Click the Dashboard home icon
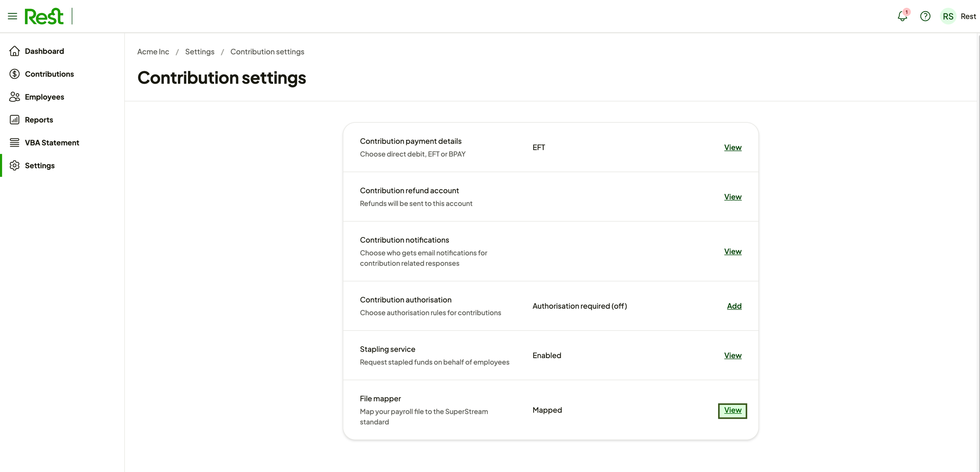 tap(15, 51)
